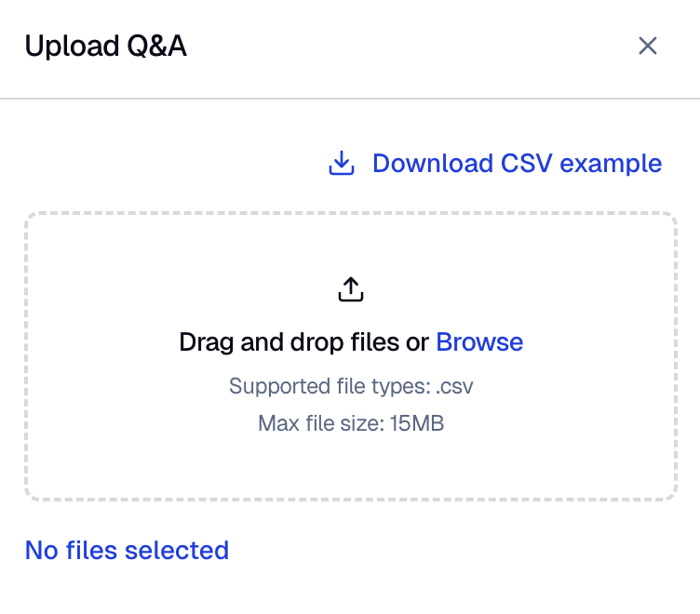Image resolution: width=700 pixels, height=614 pixels.
Task: Click the '15MB' size limit text
Action: coord(417,423)
